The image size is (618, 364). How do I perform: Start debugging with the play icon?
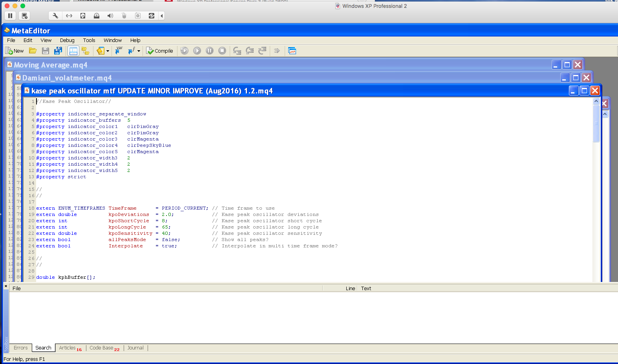click(x=197, y=51)
